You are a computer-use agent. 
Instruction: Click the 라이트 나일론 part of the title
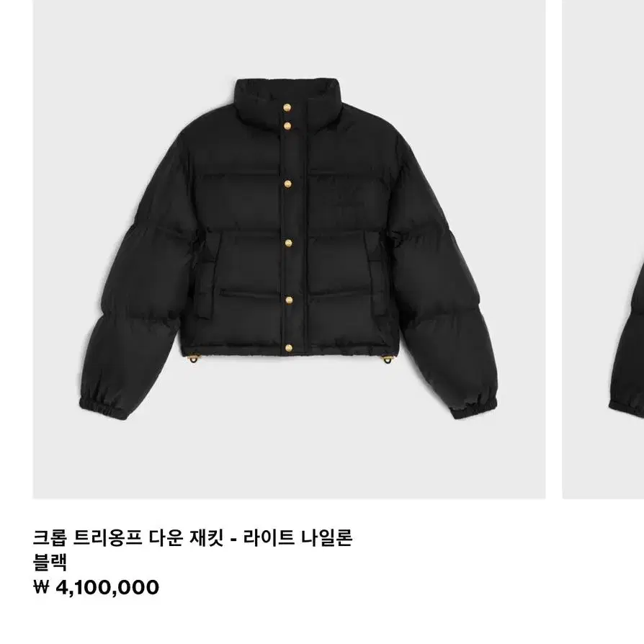pos(298,537)
